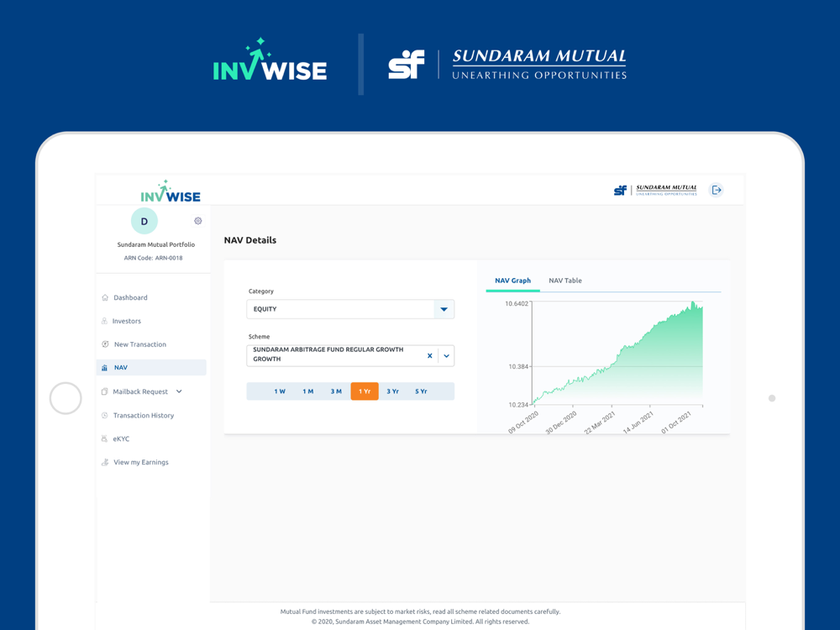This screenshot has width=840, height=630.
Task: Click the New Transaction icon
Action: 105,344
